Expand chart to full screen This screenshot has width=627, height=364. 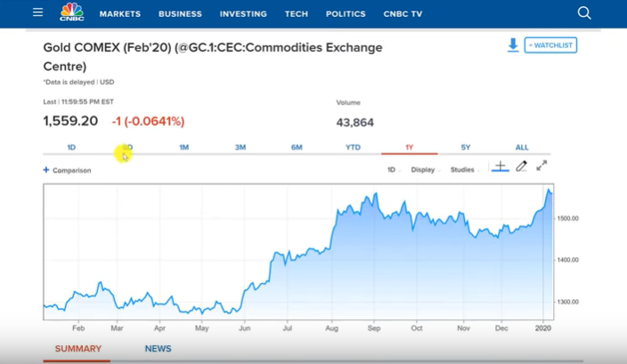coord(541,166)
